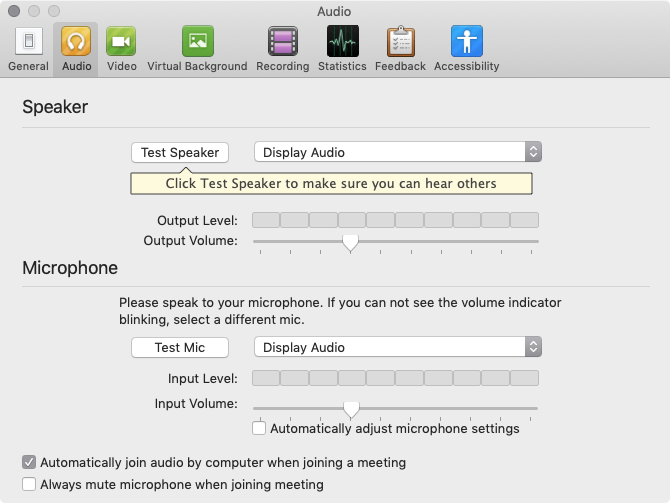This screenshot has height=503, width=670.
Task: Click the Input Volume slider thumb
Action: [351, 410]
